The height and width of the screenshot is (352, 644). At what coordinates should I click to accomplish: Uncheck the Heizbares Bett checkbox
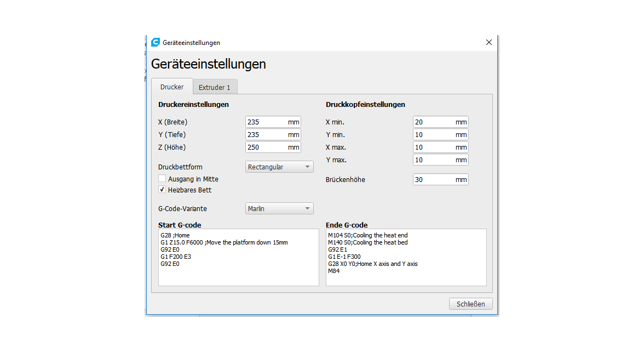[x=162, y=190]
